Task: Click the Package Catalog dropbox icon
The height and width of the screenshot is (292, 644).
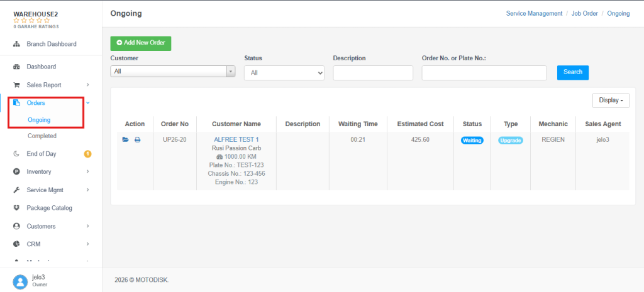Action: [17, 208]
